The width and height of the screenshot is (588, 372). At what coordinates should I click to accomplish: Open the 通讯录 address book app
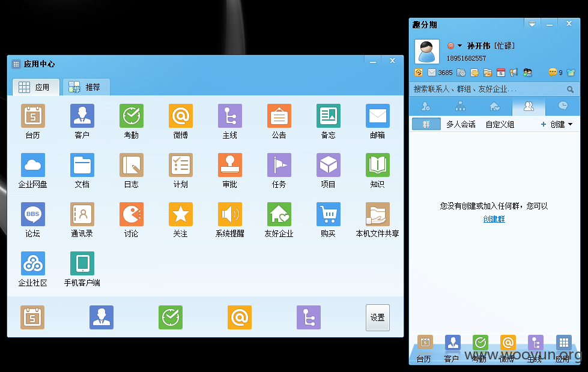(82, 214)
